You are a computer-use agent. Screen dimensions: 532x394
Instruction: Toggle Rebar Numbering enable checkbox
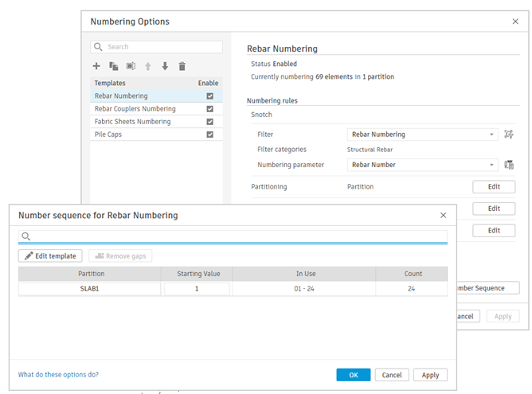click(x=209, y=96)
